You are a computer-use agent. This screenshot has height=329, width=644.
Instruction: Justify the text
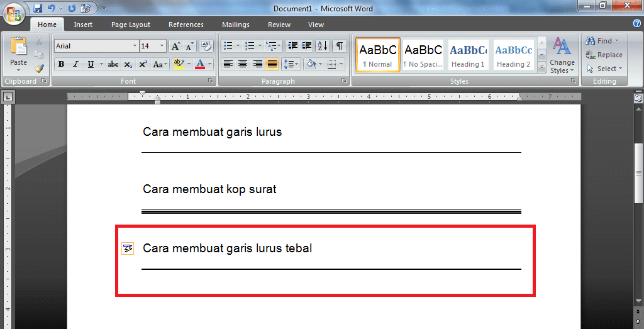tap(272, 65)
